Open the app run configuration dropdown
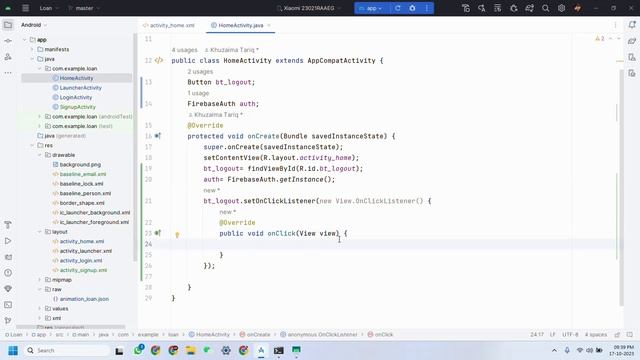Viewport: 640px width, 360px height. pos(371,8)
